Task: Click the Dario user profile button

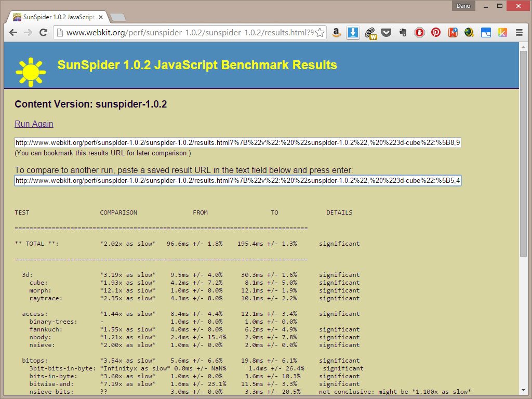Action: point(462,5)
